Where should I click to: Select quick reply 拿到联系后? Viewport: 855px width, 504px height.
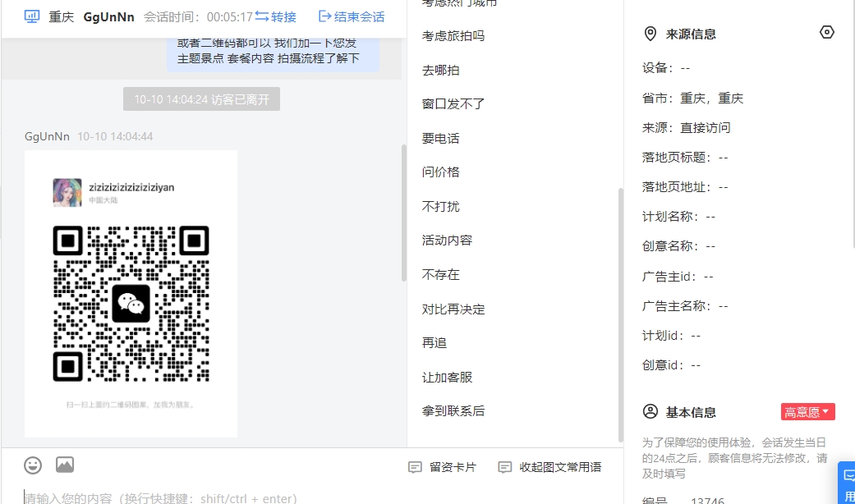[453, 411]
